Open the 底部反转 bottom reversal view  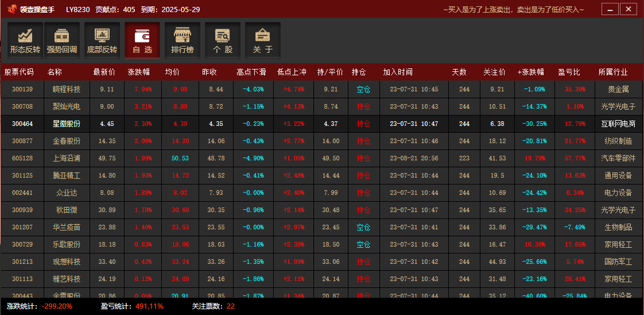[102, 40]
